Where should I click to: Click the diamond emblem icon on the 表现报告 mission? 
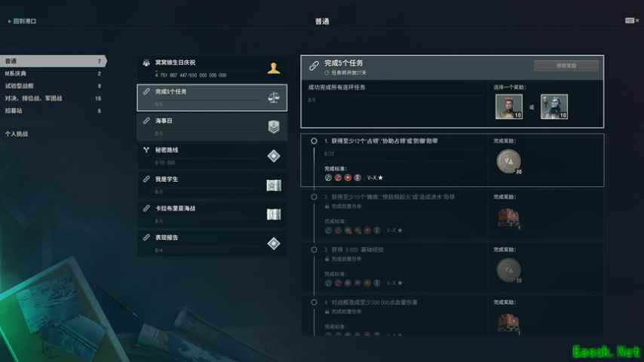(274, 244)
